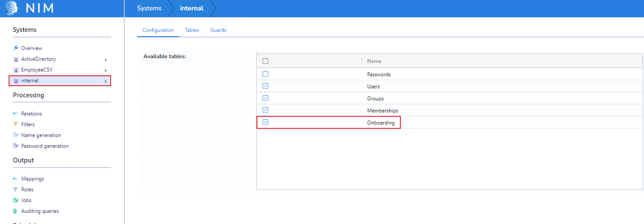Click the EmployeeCSV system users icon
The image size is (644, 224).
[x=16, y=70]
